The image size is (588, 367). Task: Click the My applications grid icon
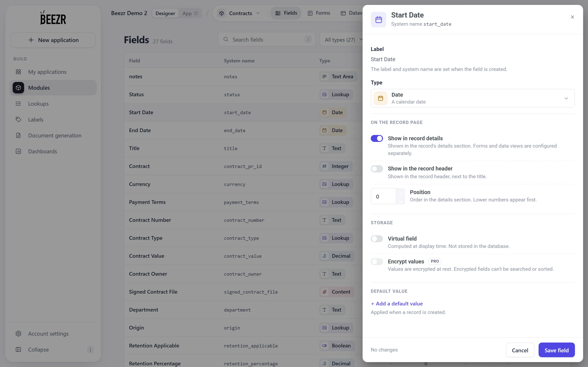pos(18,72)
